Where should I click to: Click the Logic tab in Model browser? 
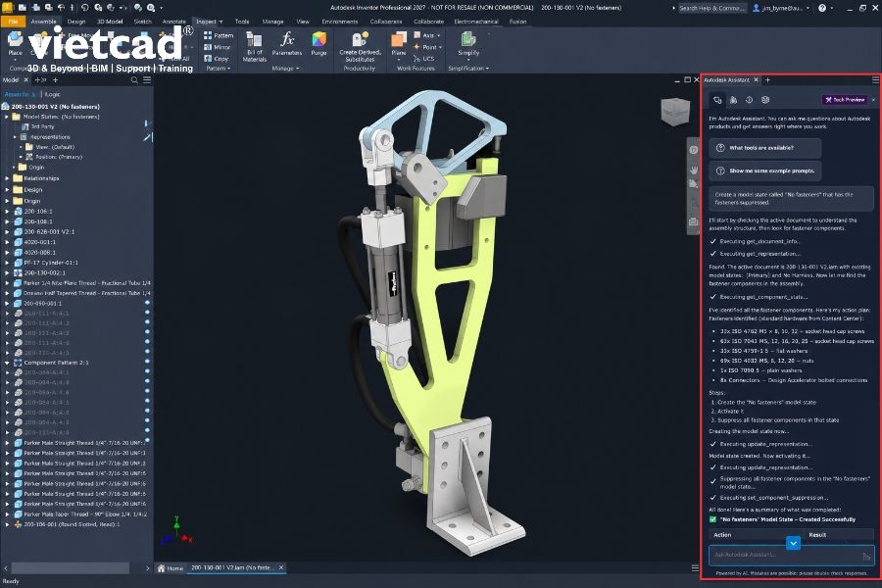tap(52, 94)
